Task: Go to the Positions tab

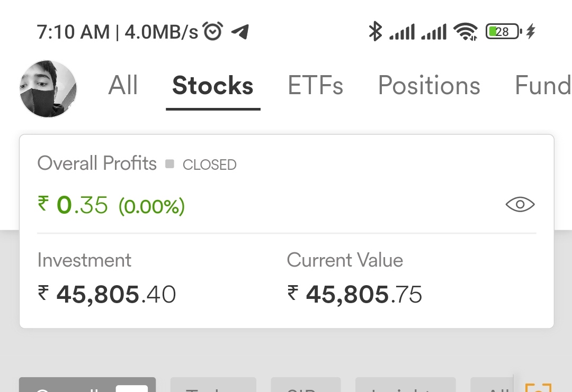Action: pos(429,85)
